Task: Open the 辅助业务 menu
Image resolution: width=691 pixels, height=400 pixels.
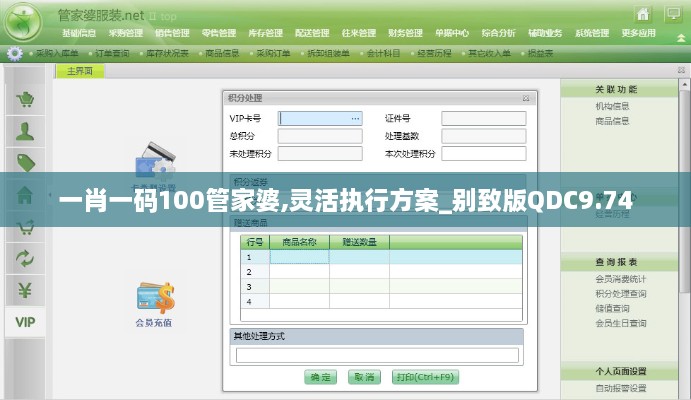Action: 545,33
